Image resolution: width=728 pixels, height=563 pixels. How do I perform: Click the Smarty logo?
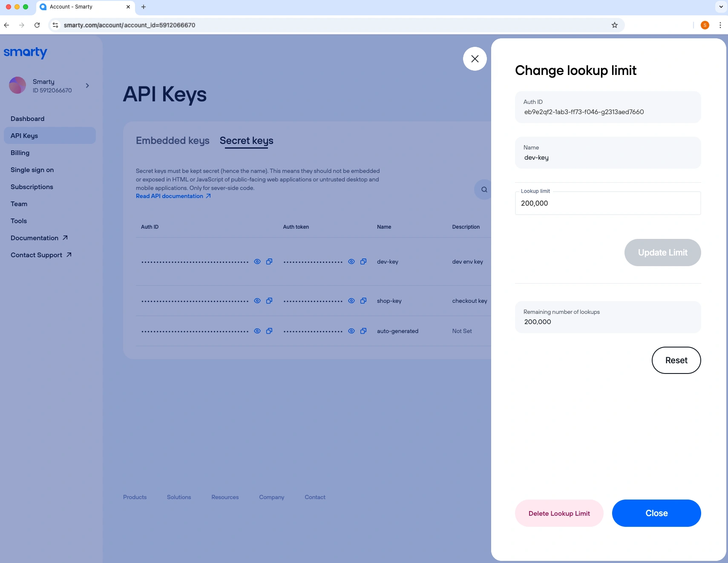point(26,52)
